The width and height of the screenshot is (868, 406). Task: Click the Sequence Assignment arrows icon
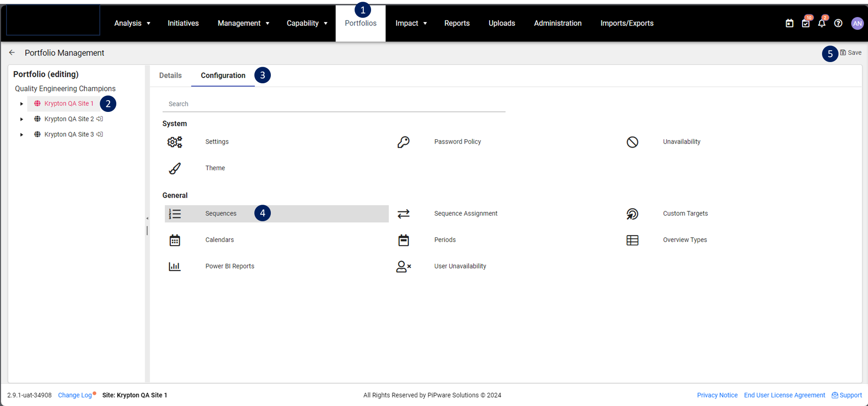tap(403, 214)
